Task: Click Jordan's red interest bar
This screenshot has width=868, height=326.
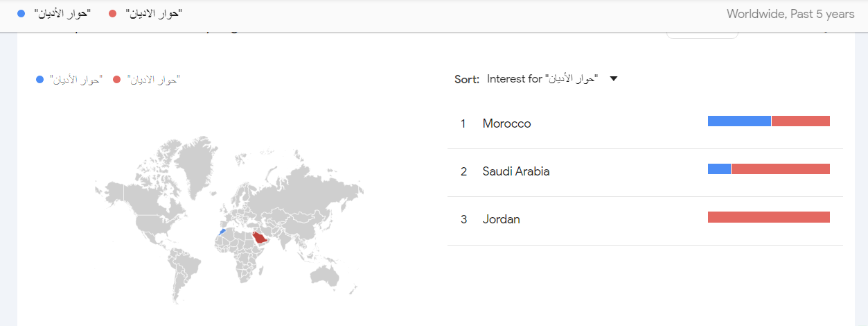Action: coord(768,217)
